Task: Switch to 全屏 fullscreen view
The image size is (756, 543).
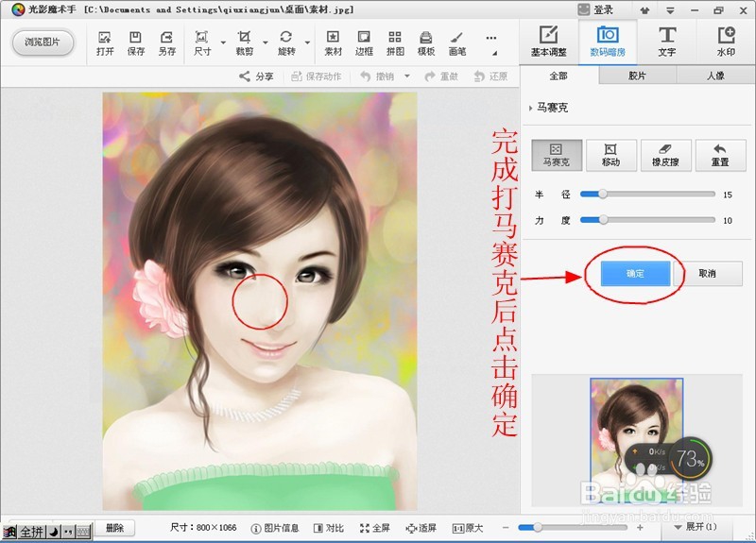Action: [x=374, y=529]
